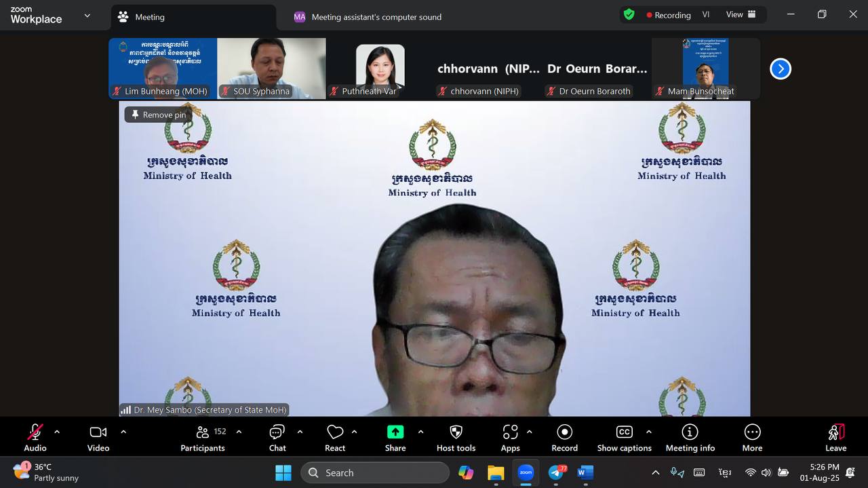Click the connection signal strength icon
The width and height of the screenshot is (868, 488).
pos(125,410)
